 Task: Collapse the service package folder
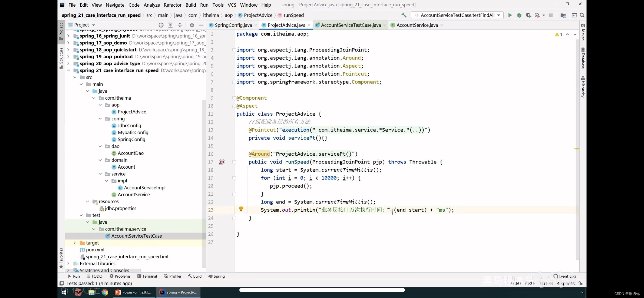[x=100, y=174]
